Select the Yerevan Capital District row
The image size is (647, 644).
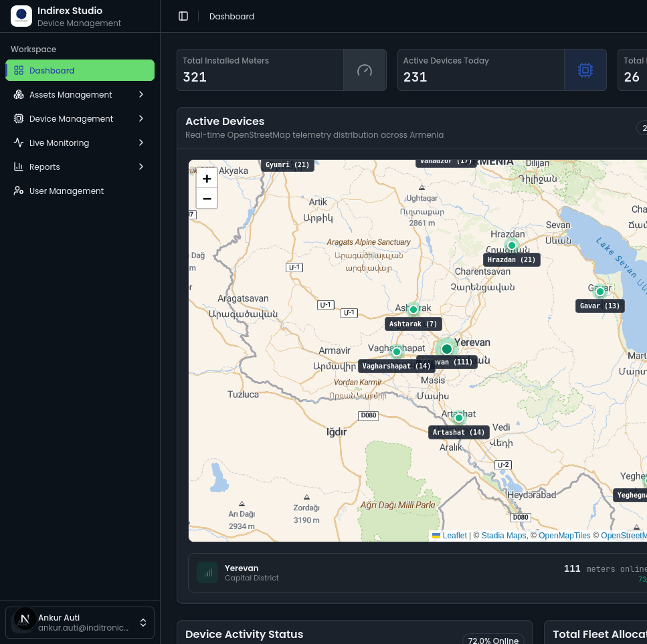418,573
